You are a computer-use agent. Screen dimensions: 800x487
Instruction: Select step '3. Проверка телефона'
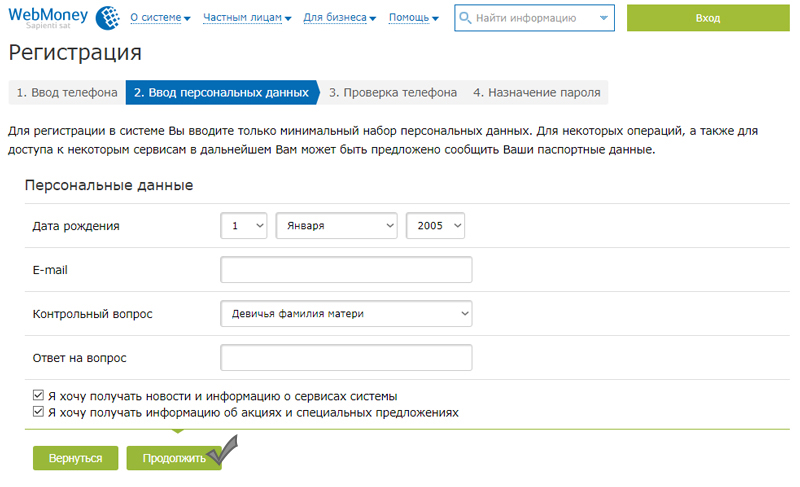tap(392, 92)
